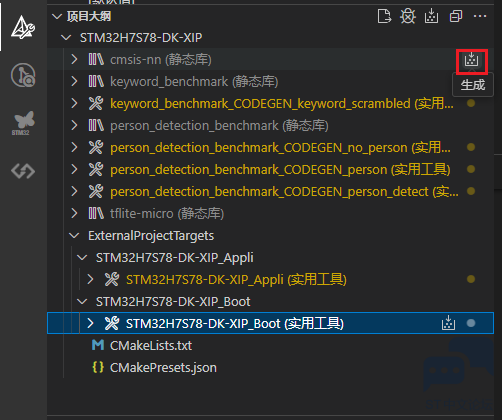Click the ExternalProjectTargets label
This screenshot has width=502, height=420.
coord(151,235)
